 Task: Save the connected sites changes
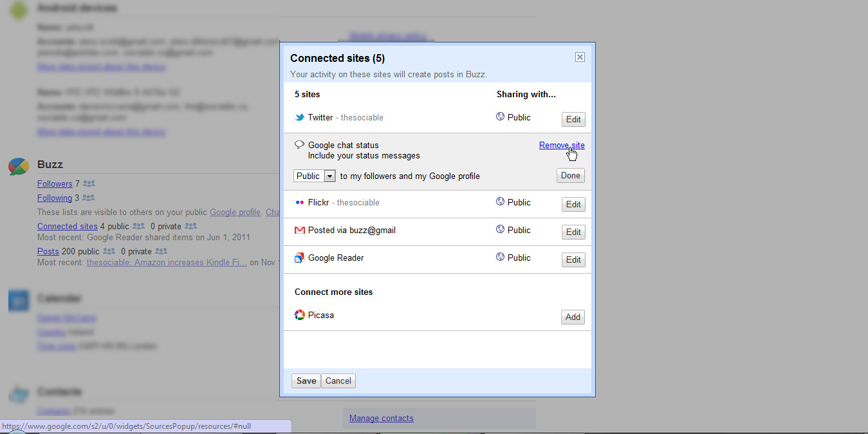click(306, 381)
